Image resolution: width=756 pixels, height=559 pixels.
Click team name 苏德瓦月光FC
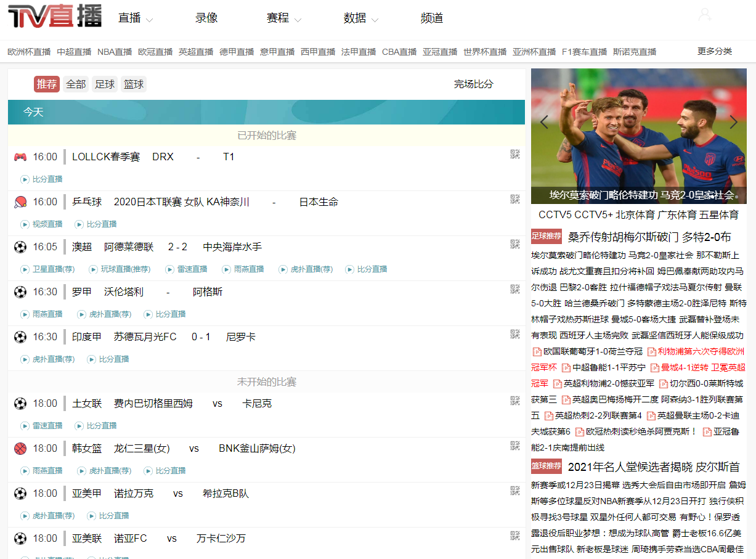click(x=145, y=337)
